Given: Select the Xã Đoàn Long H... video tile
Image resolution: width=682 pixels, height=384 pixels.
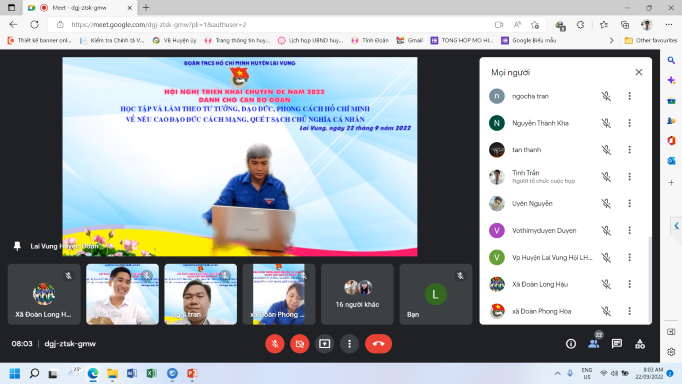Looking at the screenshot, I should pyautogui.click(x=44, y=294).
